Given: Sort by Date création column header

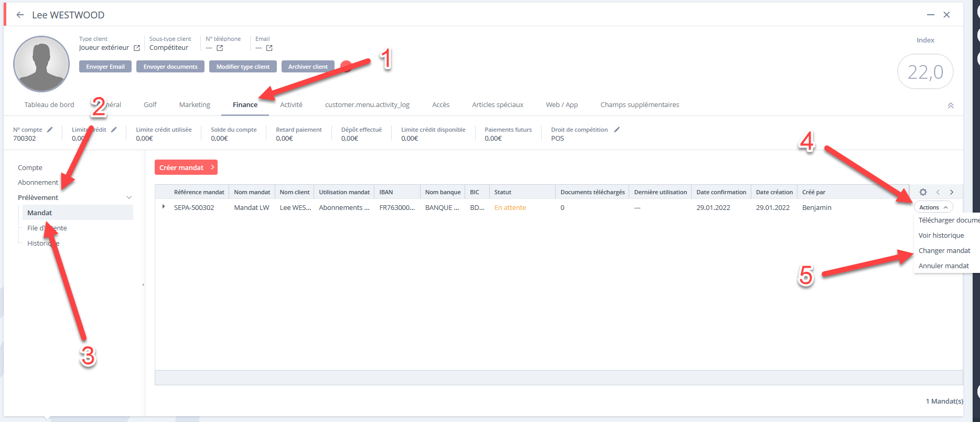Looking at the screenshot, I should coord(774,192).
